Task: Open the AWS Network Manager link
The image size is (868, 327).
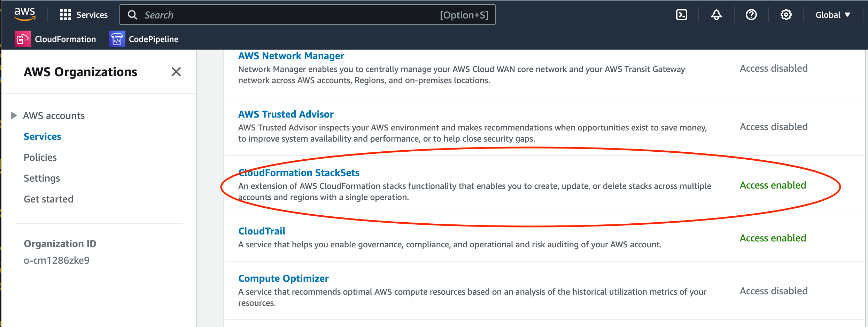Action: coord(291,56)
